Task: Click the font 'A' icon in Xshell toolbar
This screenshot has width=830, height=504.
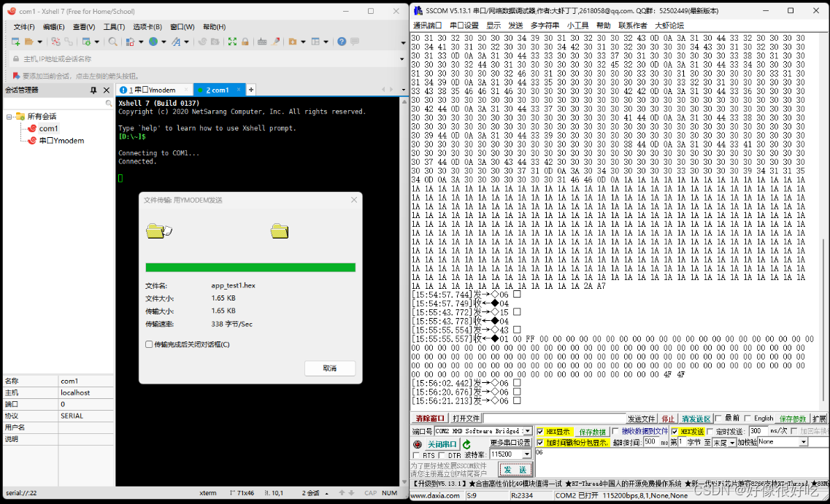Action: 176,42
